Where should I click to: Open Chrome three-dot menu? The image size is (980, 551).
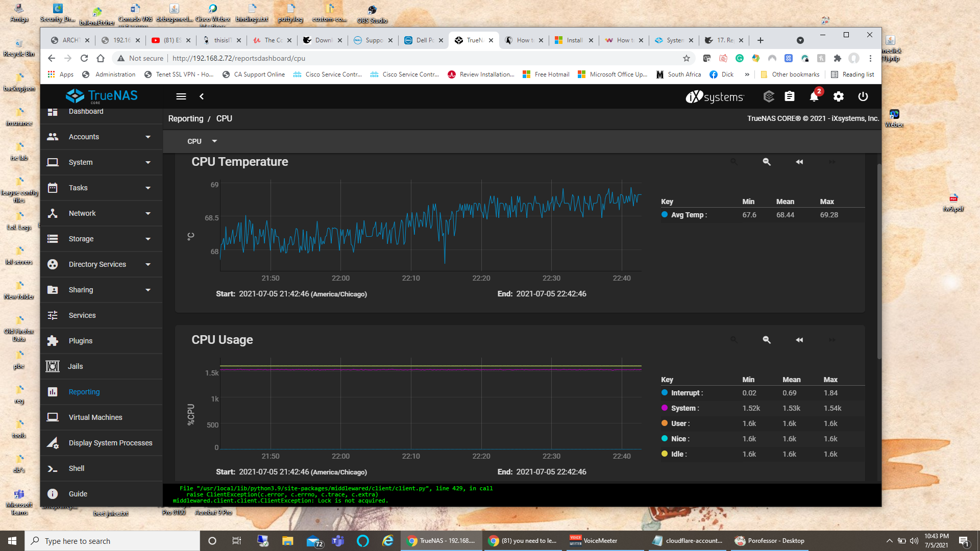click(x=871, y=58)
